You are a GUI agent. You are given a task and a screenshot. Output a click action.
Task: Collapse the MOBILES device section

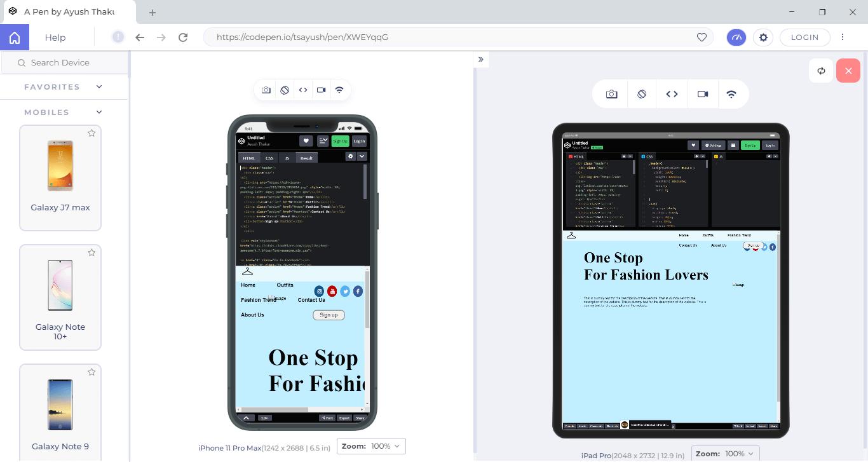98,112
